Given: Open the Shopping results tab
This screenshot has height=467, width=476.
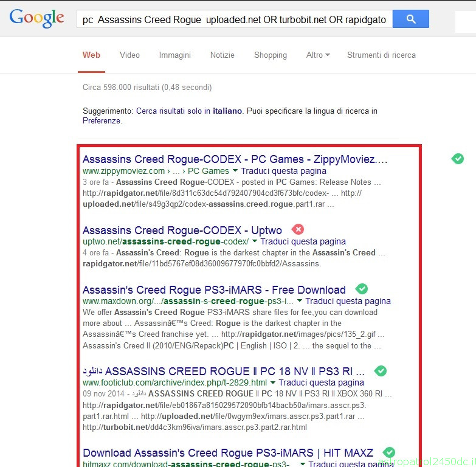Looking at the screenshot, I should pyautogui.click(x=271, y=55).
